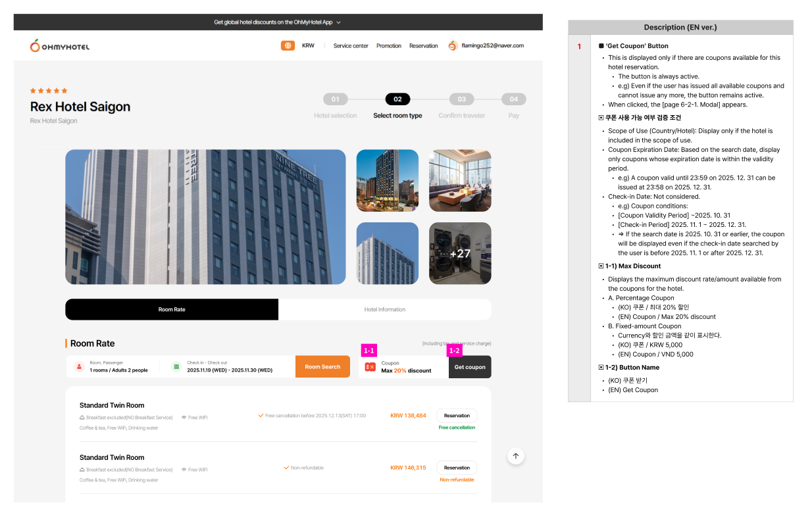Click Free WiFi icon in the KRW 138,484 row

[x=184, y=418]
